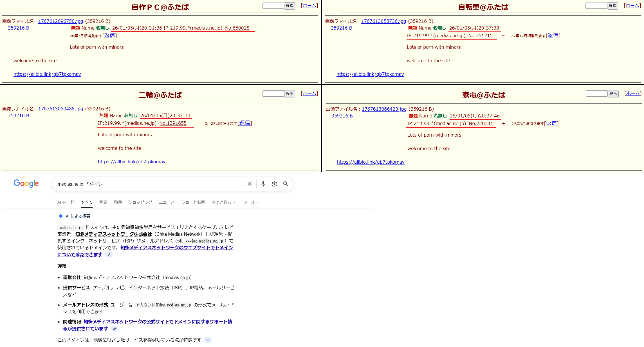
Task: Open the AI モード tab
Action: (66, 202)
